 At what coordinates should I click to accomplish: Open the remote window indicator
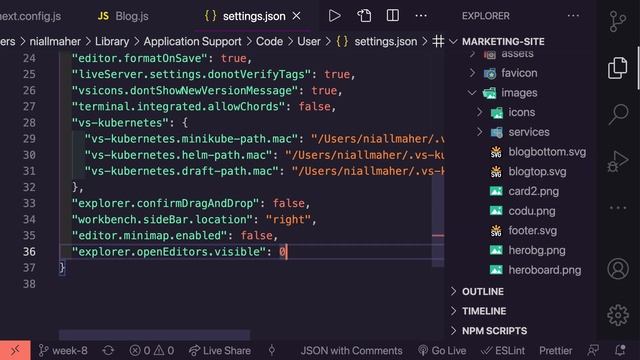tap(15, 350)
